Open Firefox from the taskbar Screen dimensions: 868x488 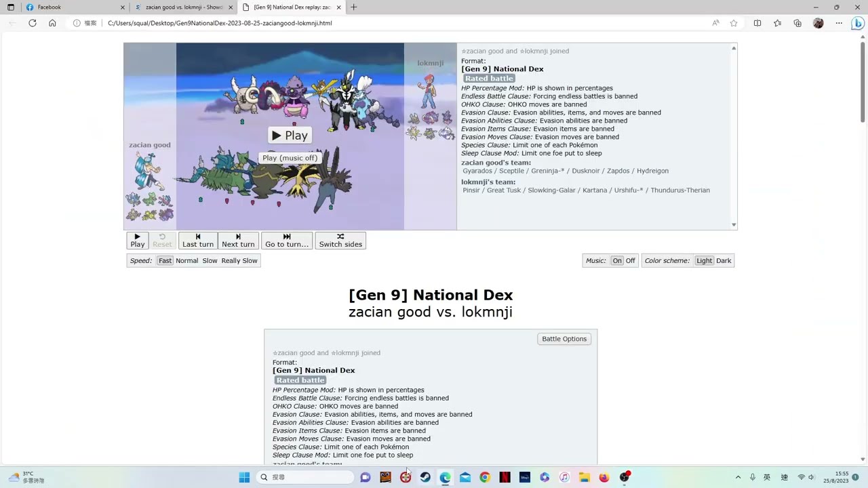[604, 477]
